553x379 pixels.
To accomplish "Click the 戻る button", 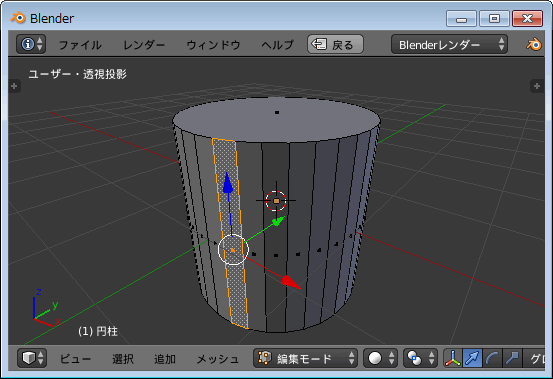I will (335, 44).
